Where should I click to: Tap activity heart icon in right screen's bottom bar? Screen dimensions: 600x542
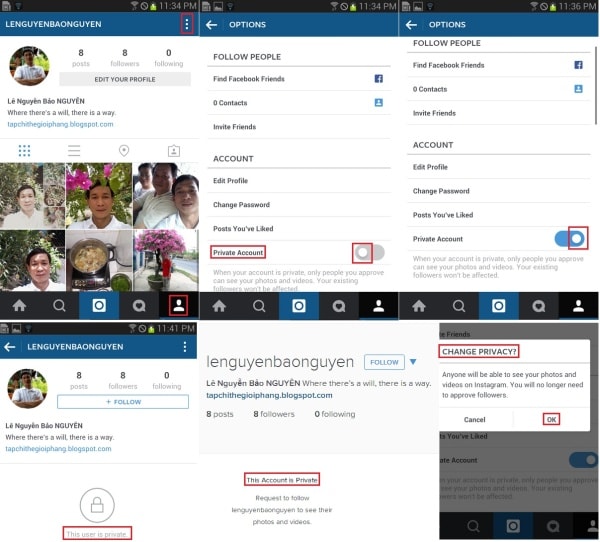(539, 306)
